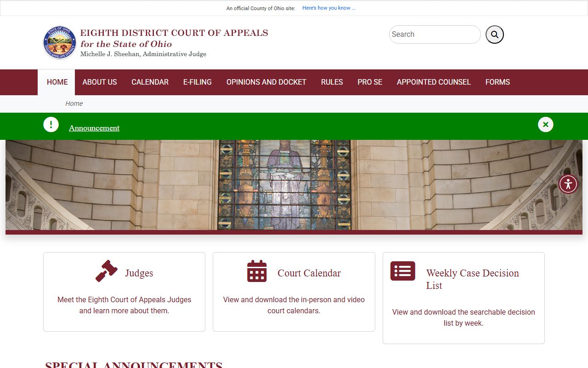Screen dimensions: 588x368
Task: Click the Eighth District Court of Appeals title
Action: tap(174, 33)
